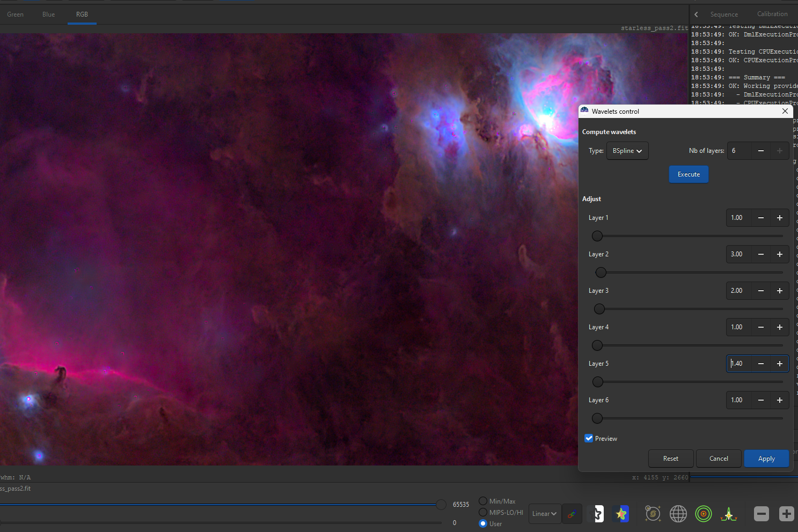
Task: Open the BSpline wavelet type dropdown
Action: [x=627, y=151]
